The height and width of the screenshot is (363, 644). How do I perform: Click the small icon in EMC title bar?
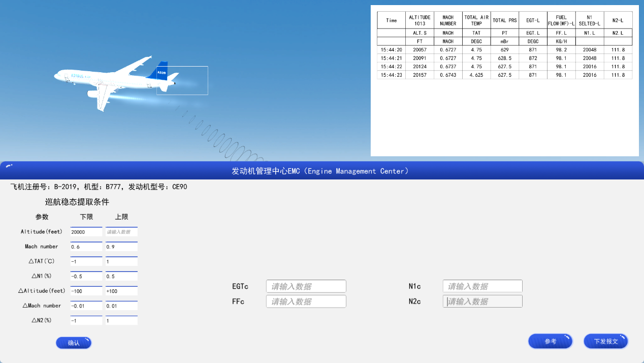9,166
